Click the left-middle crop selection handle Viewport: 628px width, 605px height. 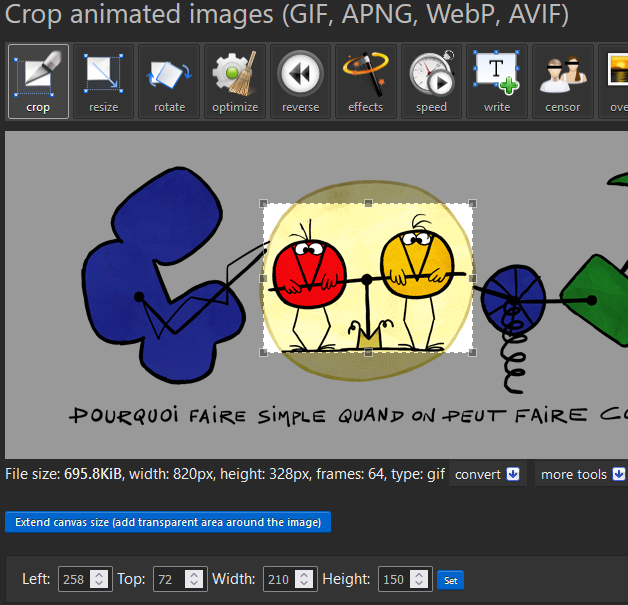[264, 278]
